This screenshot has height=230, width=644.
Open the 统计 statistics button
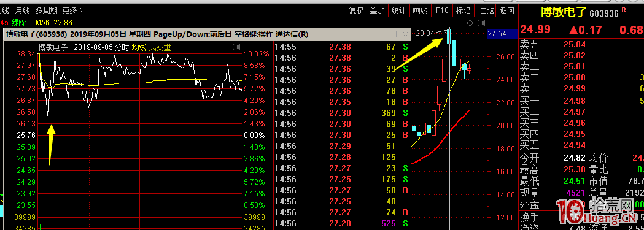tap(398, 10)
